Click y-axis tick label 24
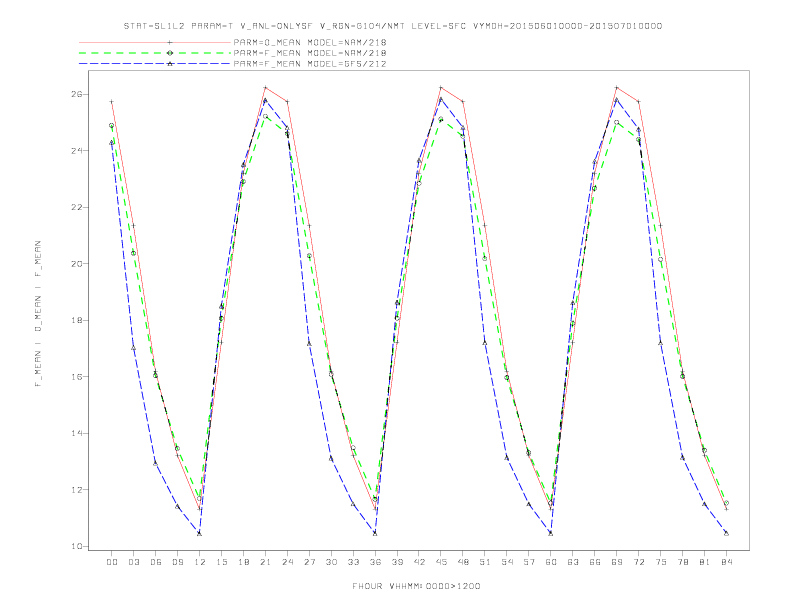This screenshot has height=612, width=792. [77, 151]
